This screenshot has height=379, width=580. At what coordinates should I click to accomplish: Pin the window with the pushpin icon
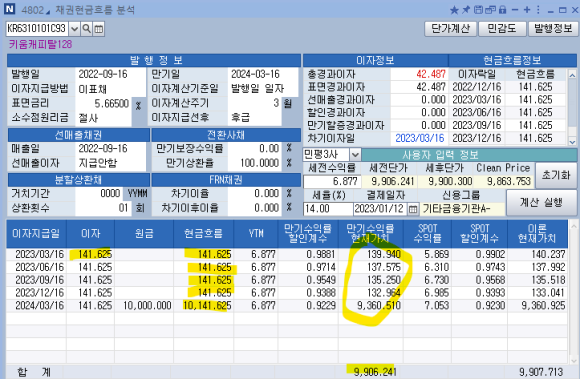(x=466, y=10)
